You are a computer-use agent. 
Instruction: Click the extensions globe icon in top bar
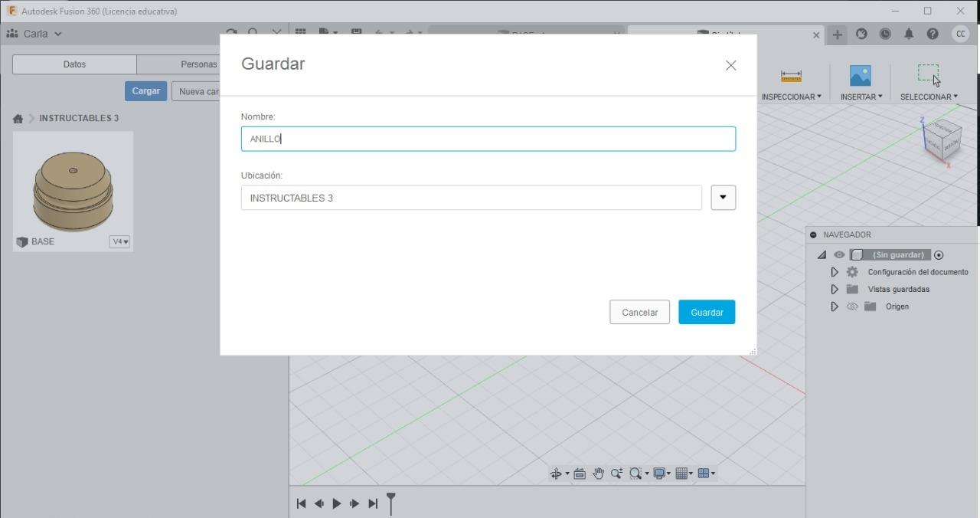861,34
